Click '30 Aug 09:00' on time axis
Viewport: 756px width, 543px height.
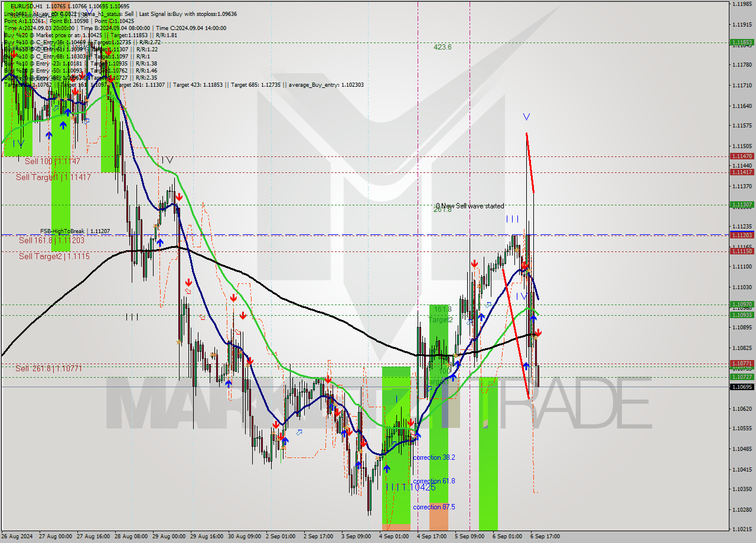coord(244,537)
